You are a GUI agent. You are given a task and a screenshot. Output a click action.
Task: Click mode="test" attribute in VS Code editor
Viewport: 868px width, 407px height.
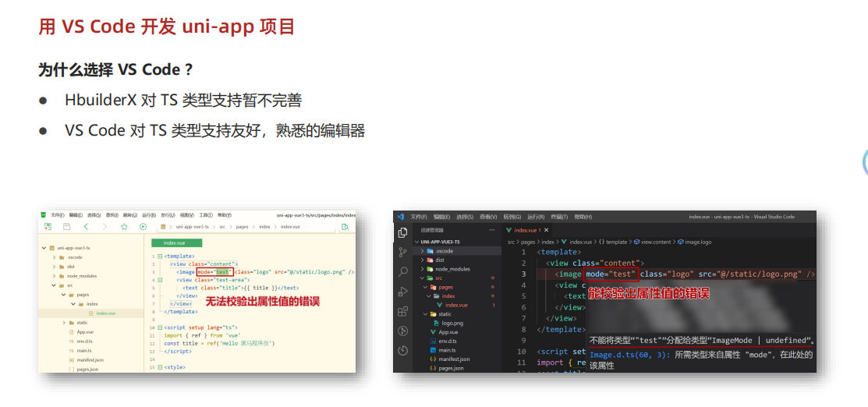pos(611,274)
